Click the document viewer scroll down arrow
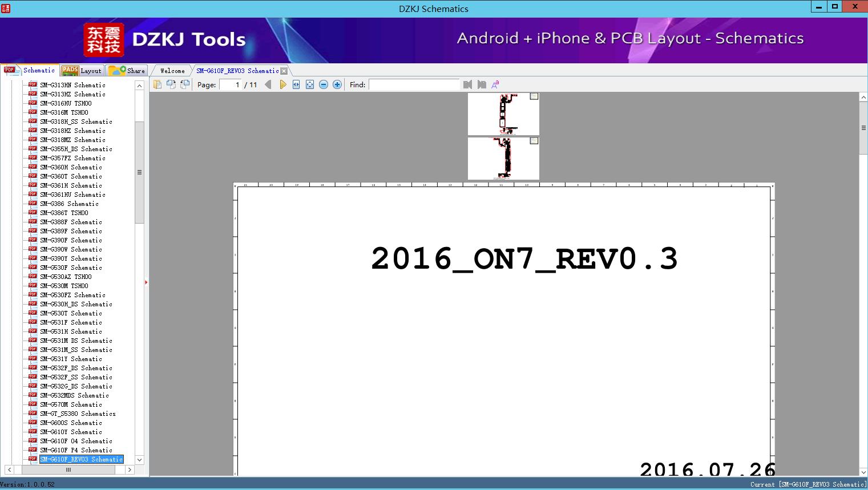Viewport: 868px width, 490px height. pyautogui.click(x=863, y=472)
